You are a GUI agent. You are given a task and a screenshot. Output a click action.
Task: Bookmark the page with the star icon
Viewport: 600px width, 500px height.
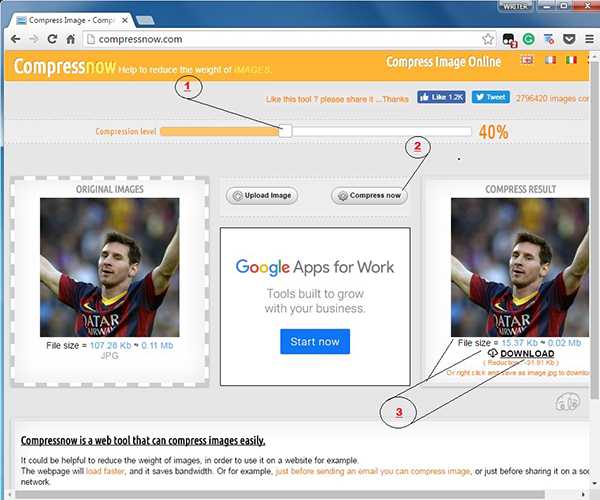coord(488,39)
